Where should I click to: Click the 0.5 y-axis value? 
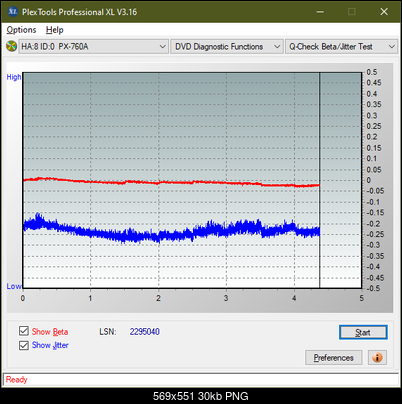tap(372, 72)
